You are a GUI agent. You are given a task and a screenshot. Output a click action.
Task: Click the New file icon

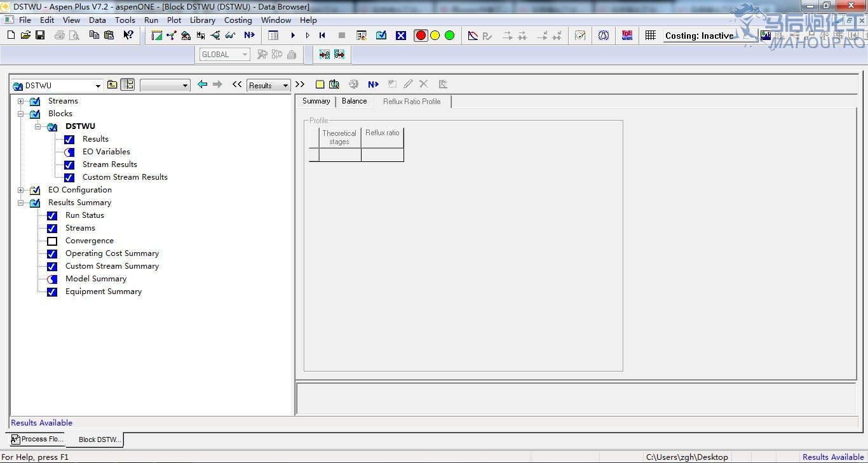(x=11, y=36)
